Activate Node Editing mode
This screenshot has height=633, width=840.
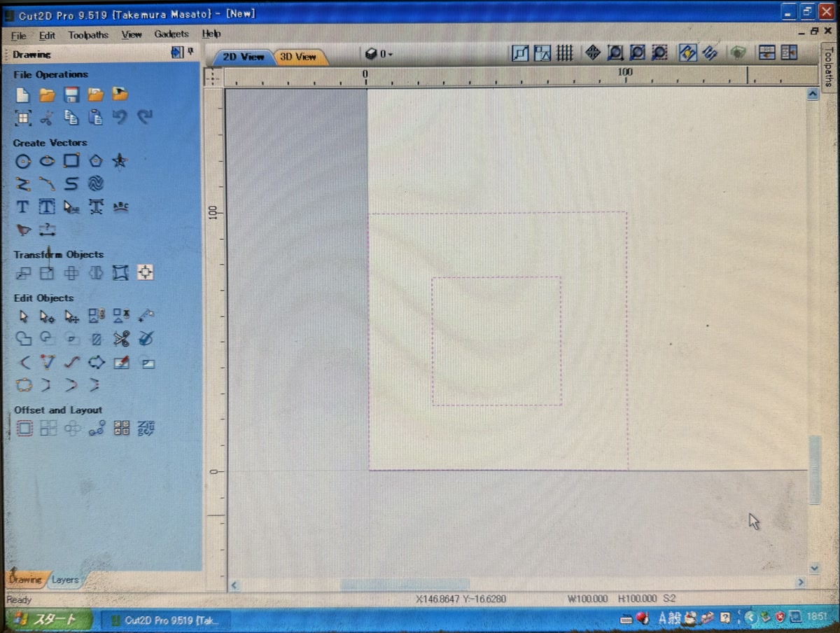(47, 316)
